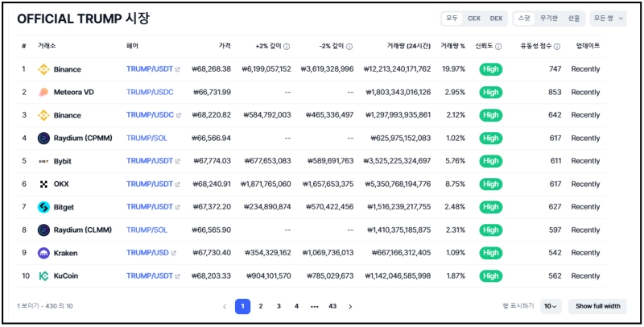This screenshot has width=644, height=327.
Task: Click 19.97% volume share value
Action: 453,69
